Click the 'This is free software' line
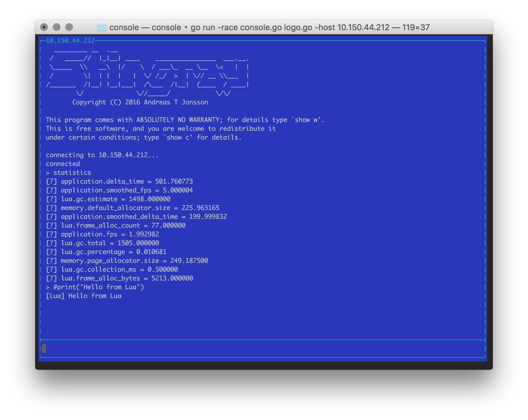This screenshot has height=420, width=528. tap(161, 129)
